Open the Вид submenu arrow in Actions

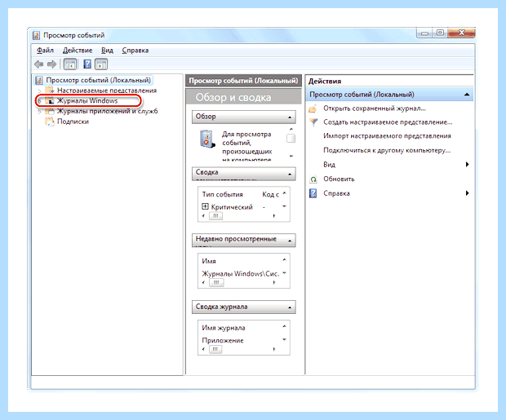point(467,165)
